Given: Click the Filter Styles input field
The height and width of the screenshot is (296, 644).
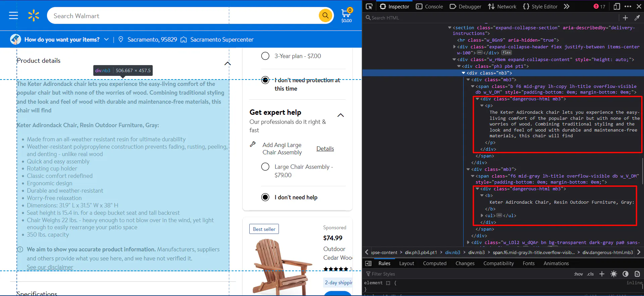Looking at the screenshot, I should click(x=466, y=274).
